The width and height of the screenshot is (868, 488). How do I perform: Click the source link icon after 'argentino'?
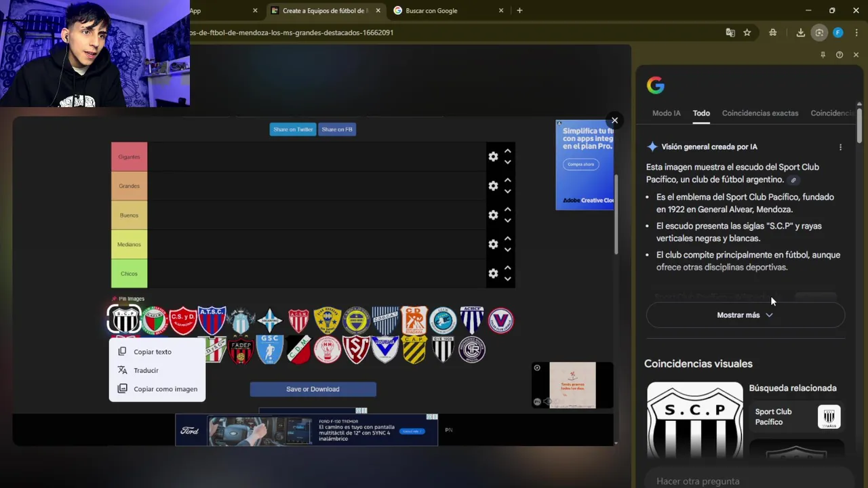(793, 180)
